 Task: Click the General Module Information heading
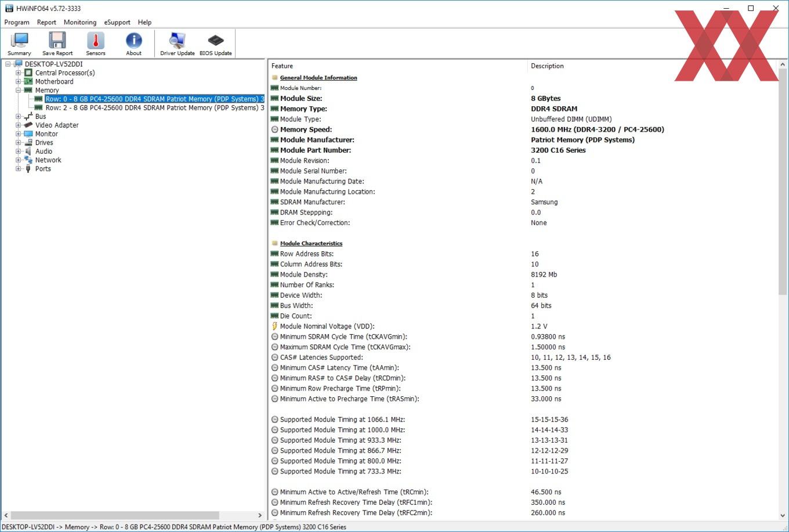point(319,77)
